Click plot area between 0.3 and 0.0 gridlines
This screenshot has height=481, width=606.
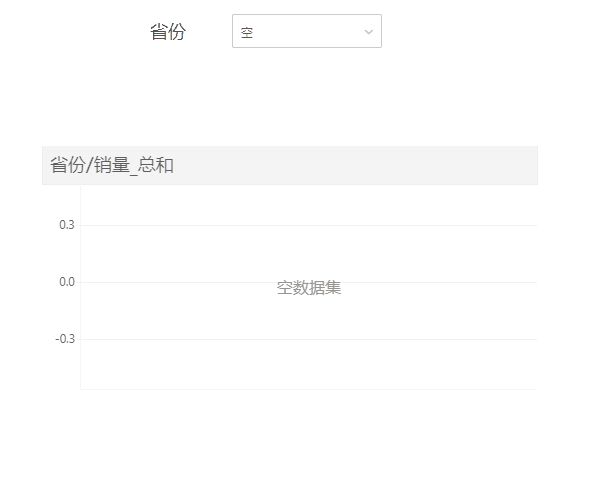click(x=200, y=254)
